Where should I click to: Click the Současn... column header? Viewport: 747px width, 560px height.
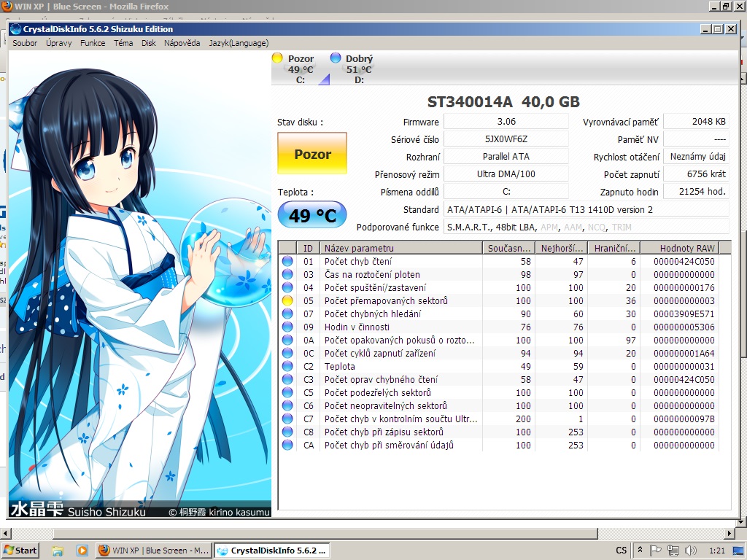(x=508, y=248)
